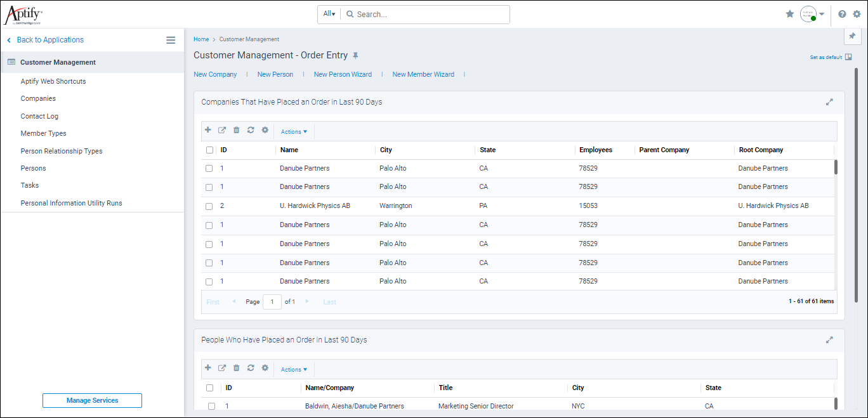Open Companies grid settings gear
The image size is (868, 418).
265,130
